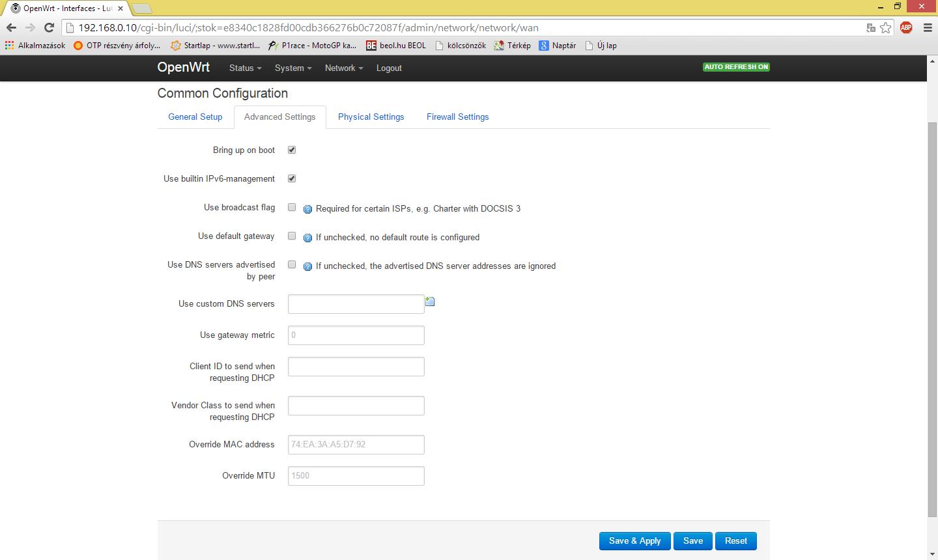The height and width of the screenshot is (560, 938).
Task: Expand the Network dropdown menu
Action: [344, 68]
